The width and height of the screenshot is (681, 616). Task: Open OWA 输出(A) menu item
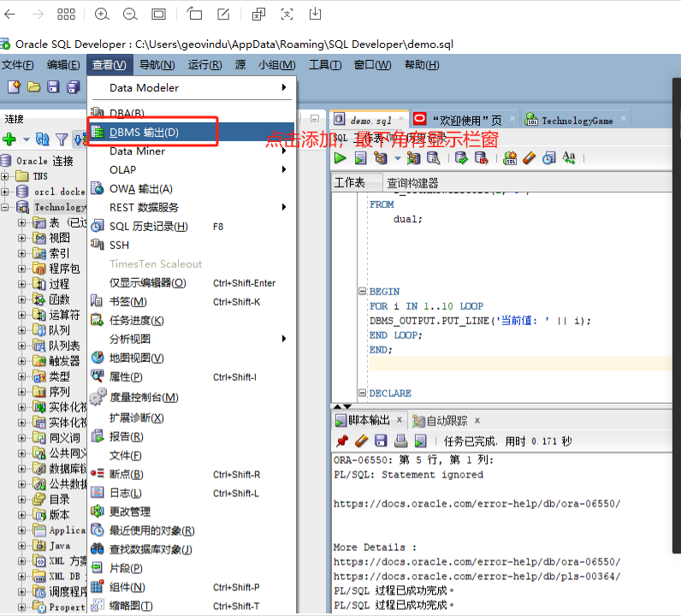tap(192, 189)
